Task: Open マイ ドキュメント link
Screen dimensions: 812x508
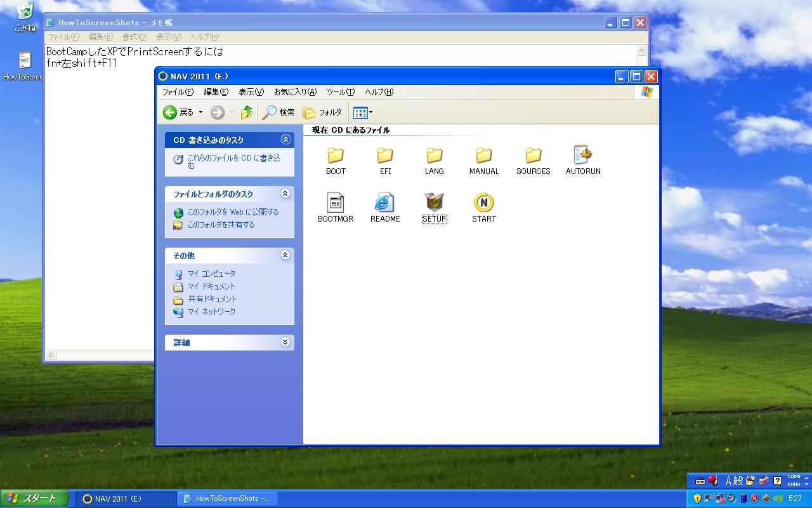Action: click(211, 286)
